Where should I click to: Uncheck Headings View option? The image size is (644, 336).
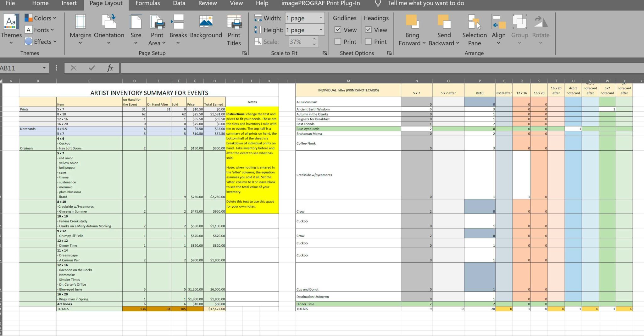pos(368,30)
